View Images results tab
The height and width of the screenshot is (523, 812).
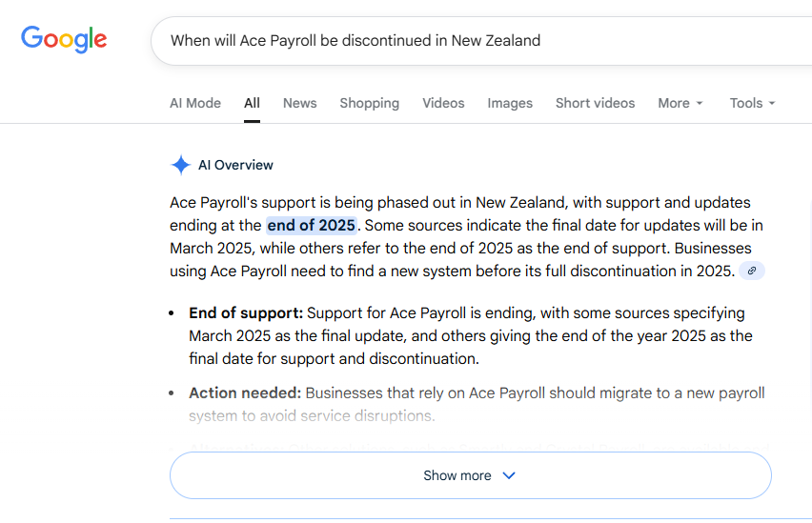[x=510, y=103]
